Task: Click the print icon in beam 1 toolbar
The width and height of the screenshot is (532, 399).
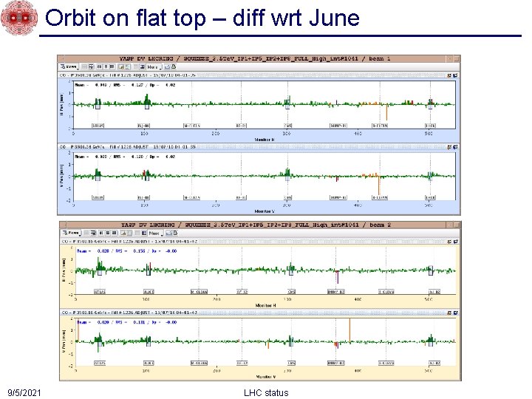Action: pos(174,66)
